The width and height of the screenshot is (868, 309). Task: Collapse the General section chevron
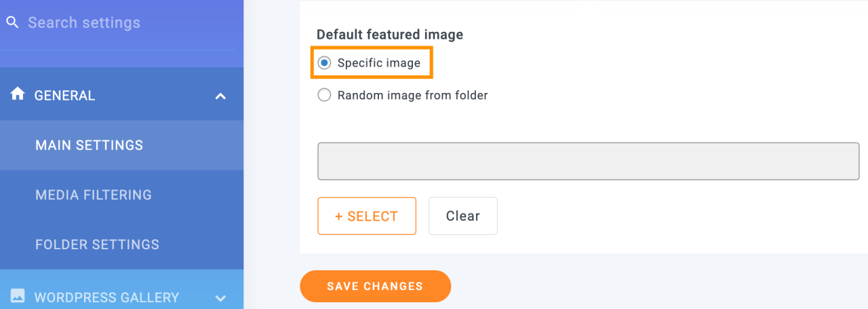[x=220, y=96]
